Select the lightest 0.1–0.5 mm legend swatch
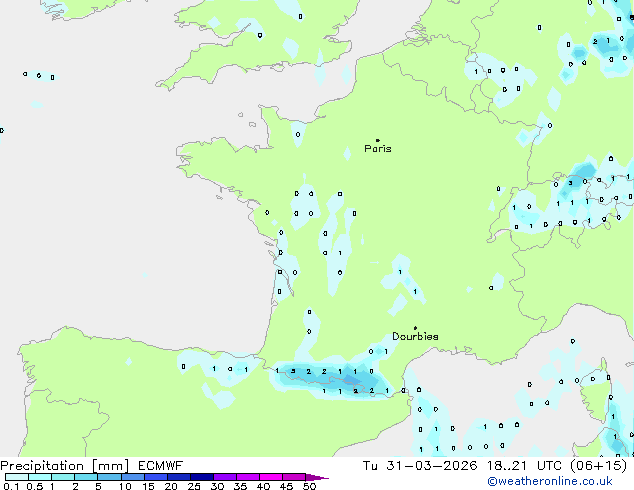 tap(17, 477)
